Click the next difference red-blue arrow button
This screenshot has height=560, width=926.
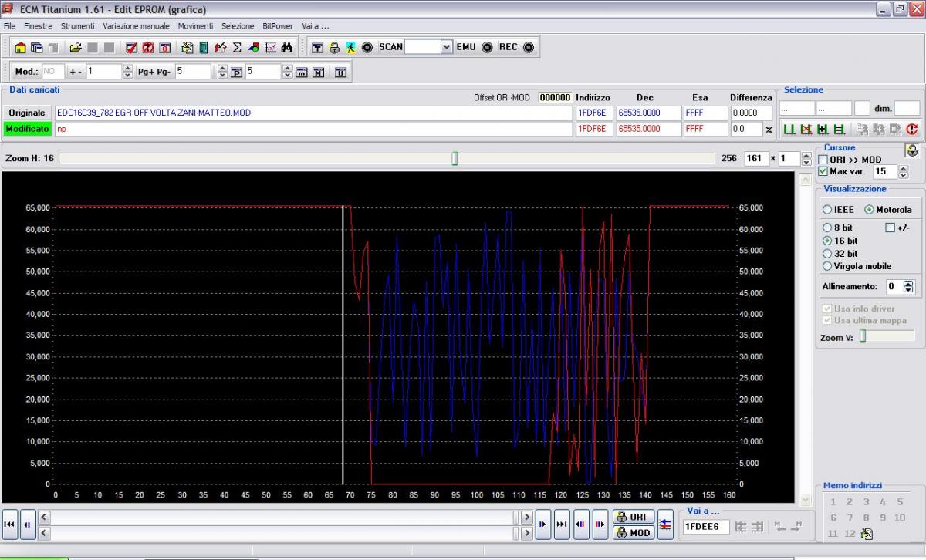click(600, 525)
